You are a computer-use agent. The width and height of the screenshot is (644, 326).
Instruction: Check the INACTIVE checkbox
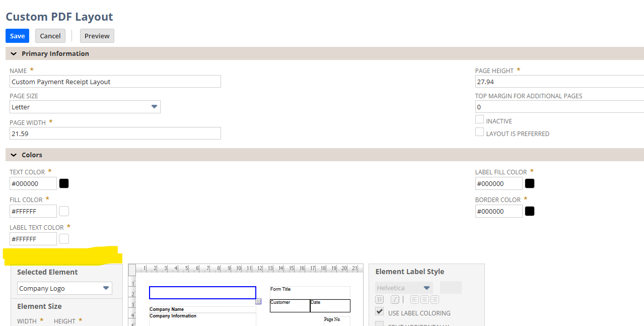(x=479, y=119)
